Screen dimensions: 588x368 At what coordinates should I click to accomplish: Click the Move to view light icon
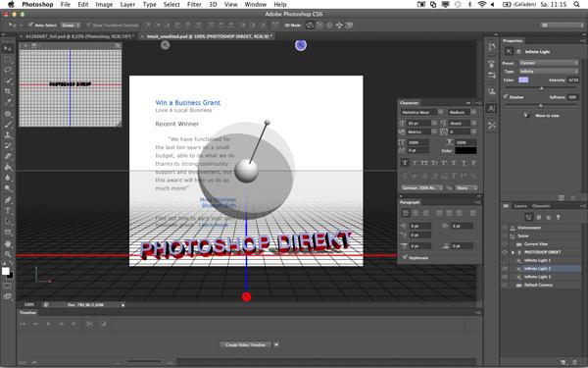tap(527, 115)
